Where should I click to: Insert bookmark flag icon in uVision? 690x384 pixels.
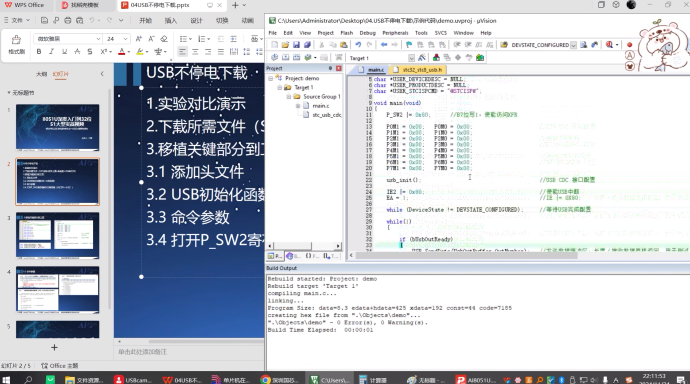click(409, 45)
